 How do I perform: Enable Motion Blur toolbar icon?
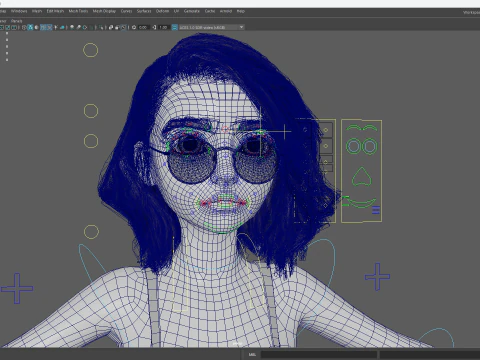(78, 27)
